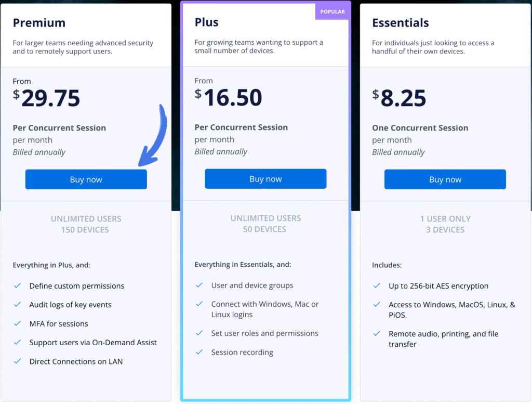Click Set user roles and permissions
The width and height of the screenshot is (532, 404).
(264, 333)
